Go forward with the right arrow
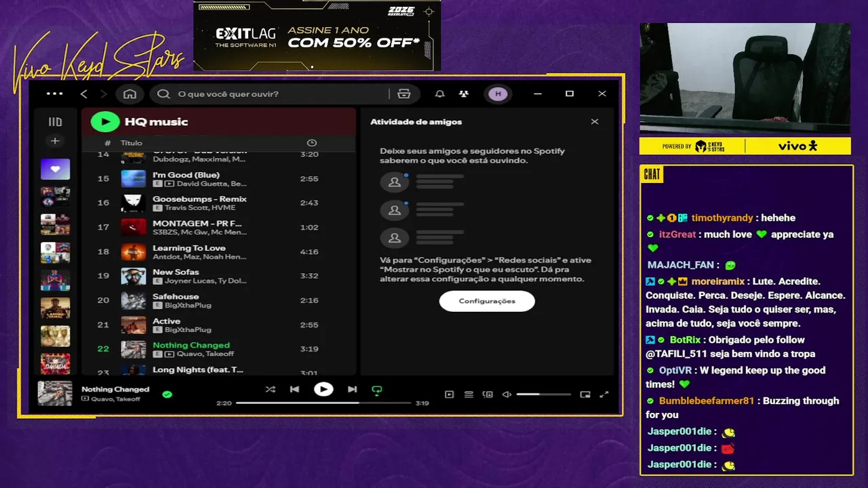This screenshot has width=868, height=488. click(x=103, y=94)
